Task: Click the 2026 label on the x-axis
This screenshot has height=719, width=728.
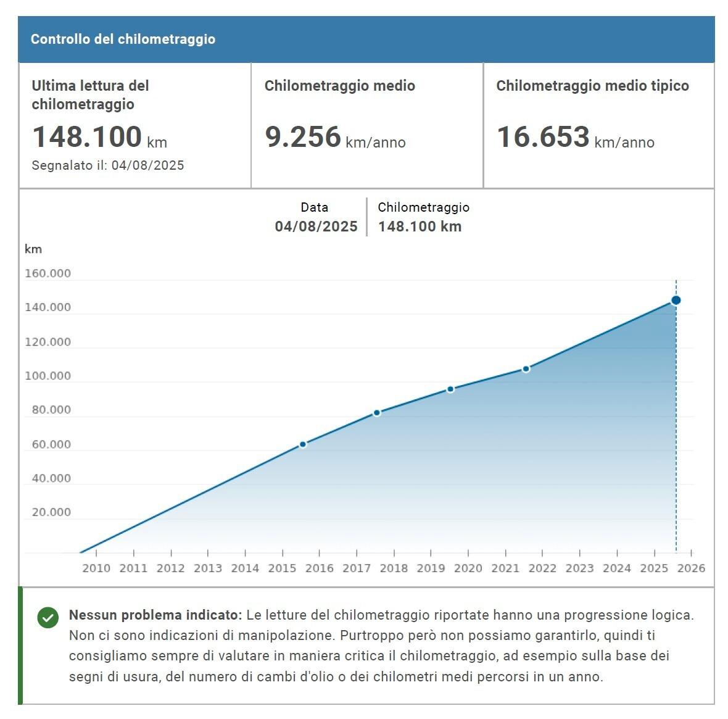Action: (691, 568)
